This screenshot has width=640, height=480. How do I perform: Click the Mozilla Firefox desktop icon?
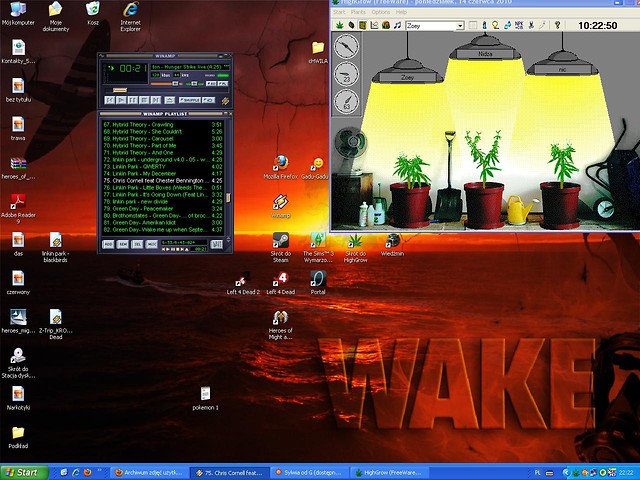click(280, 167)
